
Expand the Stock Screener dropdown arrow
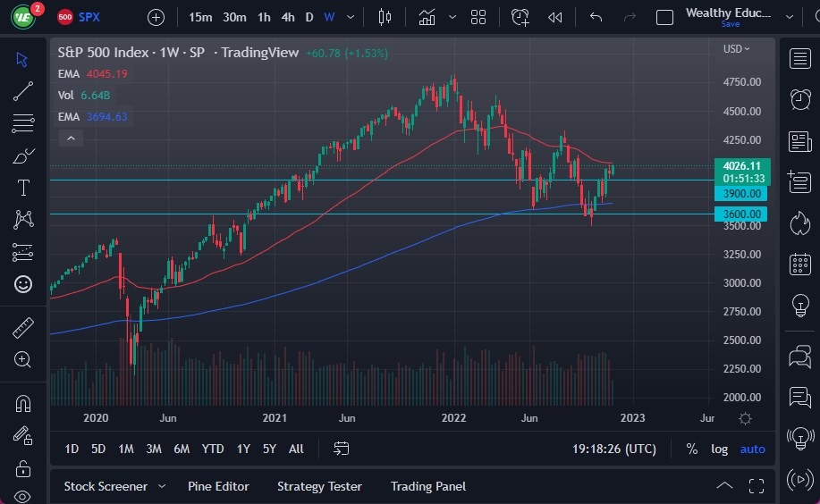click(162, 486)
